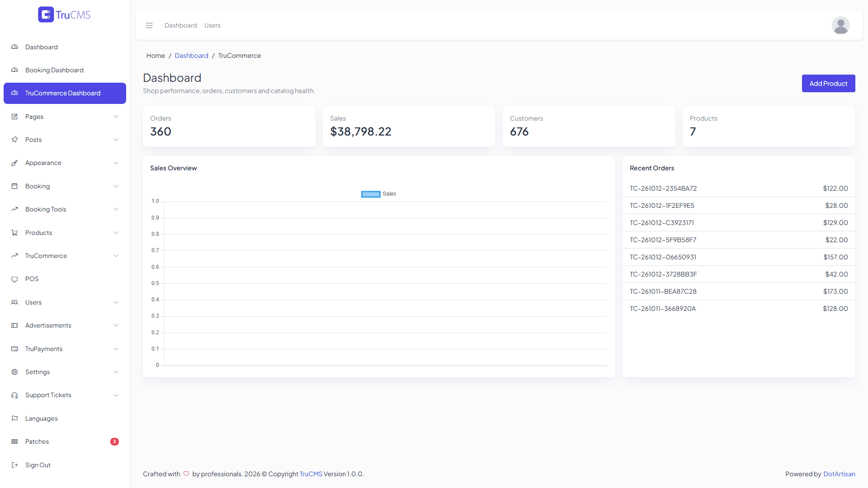This screenshot has width=868, height=488.
Task: Select TruCommerce Dashboard sidebar item
Action: tap(65, 93)
